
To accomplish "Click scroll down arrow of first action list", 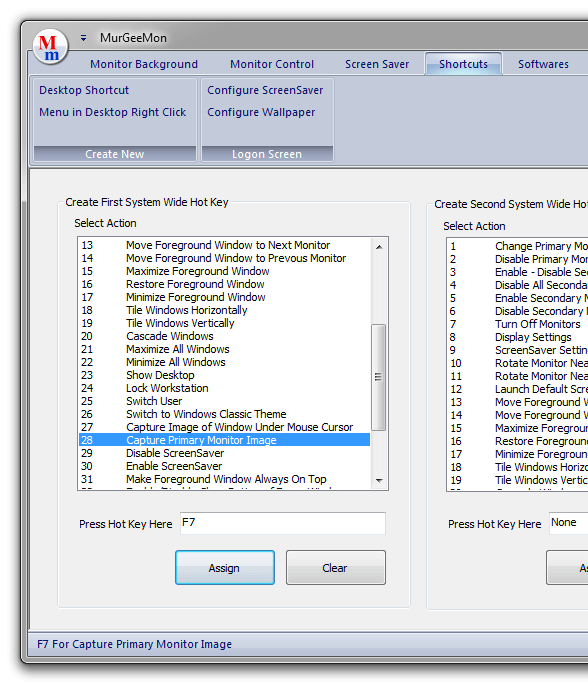I will tap(379, 480).
